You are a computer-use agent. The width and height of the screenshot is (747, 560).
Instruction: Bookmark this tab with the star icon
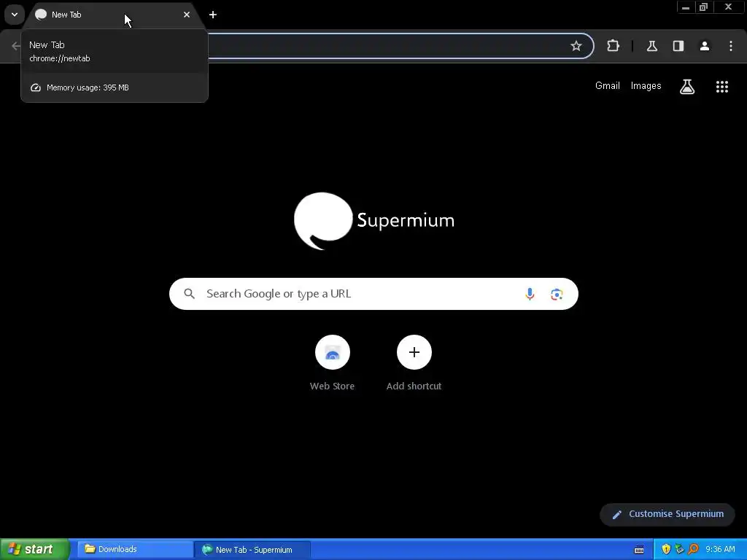click(576, 46)
